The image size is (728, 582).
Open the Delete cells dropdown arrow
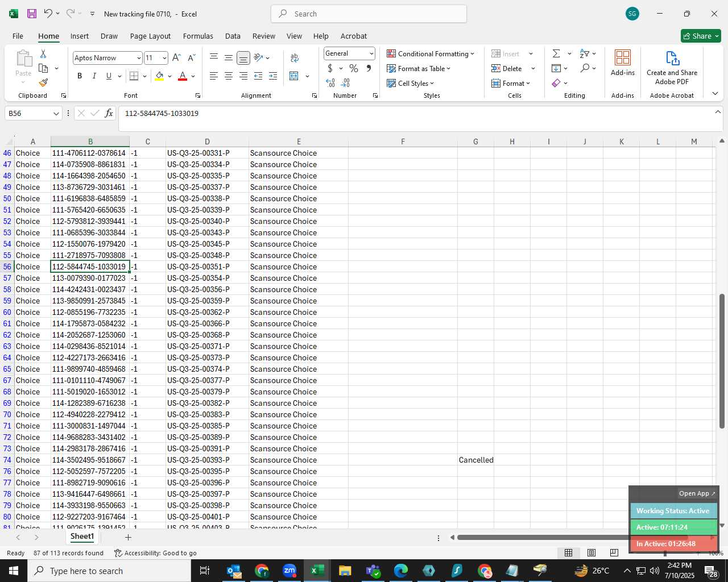click(x=533, y=69)
